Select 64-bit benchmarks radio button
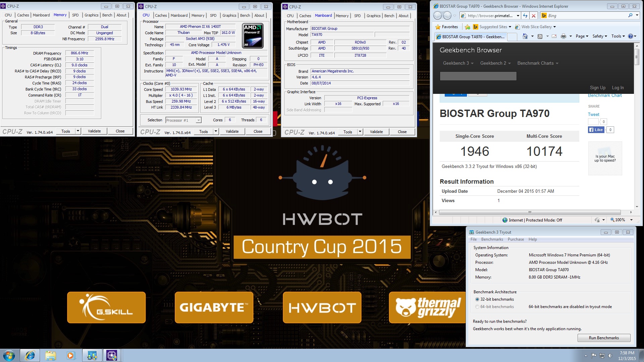644x362 pixels. pos(477,307)
